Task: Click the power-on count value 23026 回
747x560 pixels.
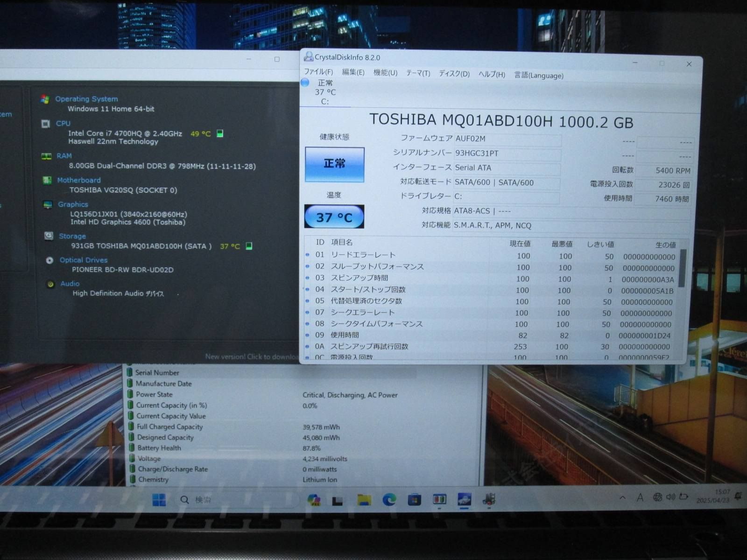Action: click(x=663, y=185)
